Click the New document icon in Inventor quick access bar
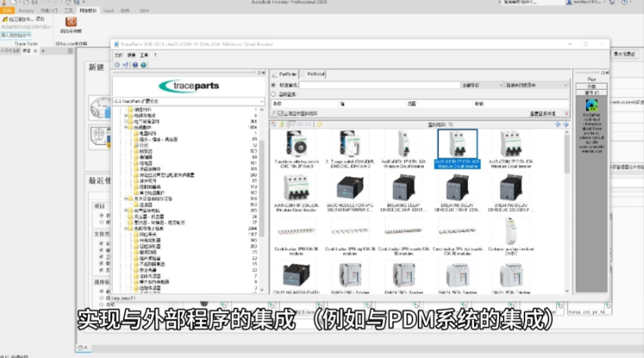This screenshot has height=358, width=644. point(14,2)
